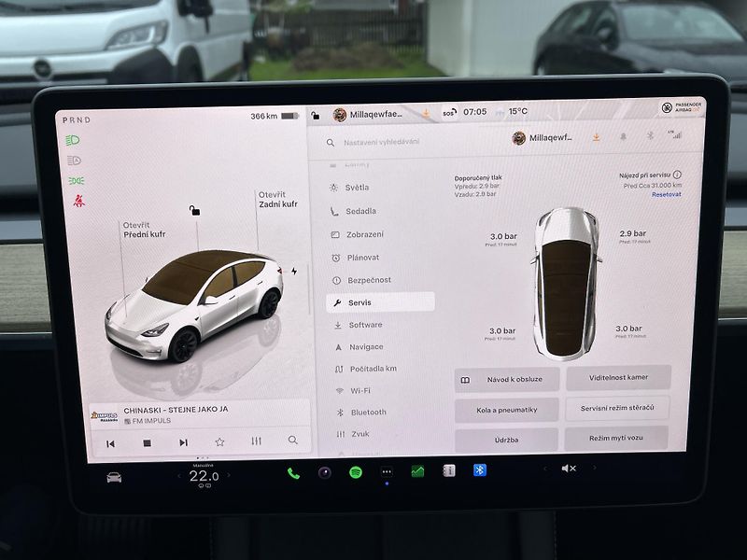The height and width of the screenshot is (560, 747).
Task: Tap the software download icon in the settings header
Action: tap(596, 137)
